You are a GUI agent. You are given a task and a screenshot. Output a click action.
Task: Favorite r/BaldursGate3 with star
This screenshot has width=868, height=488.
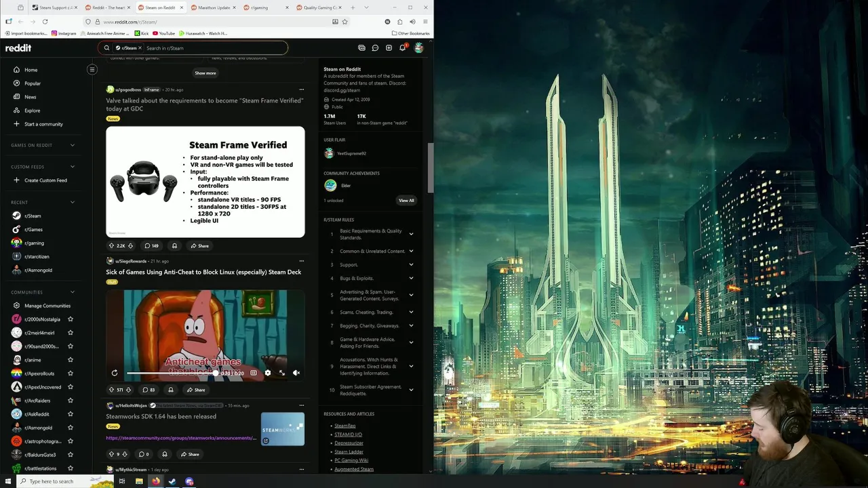[71, 455]
